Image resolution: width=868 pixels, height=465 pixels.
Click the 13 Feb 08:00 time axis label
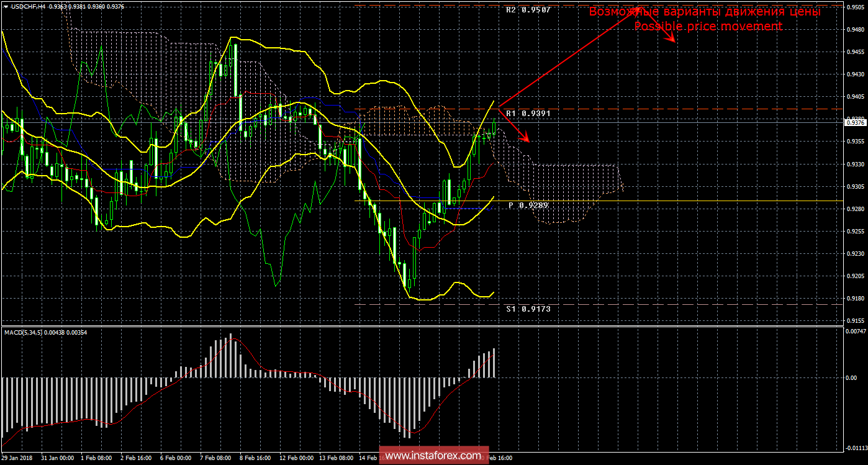click(x=335, y=458)
